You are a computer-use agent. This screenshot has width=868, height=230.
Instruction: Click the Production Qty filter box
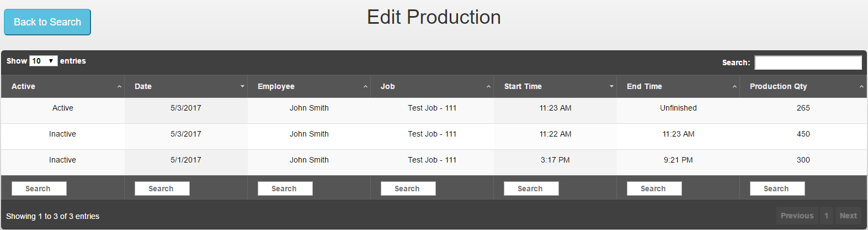[x=778, y=189]
